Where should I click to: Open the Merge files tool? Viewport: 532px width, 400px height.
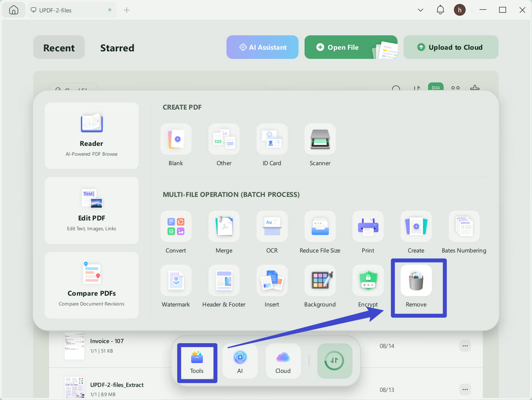click(x=224, y=226)
